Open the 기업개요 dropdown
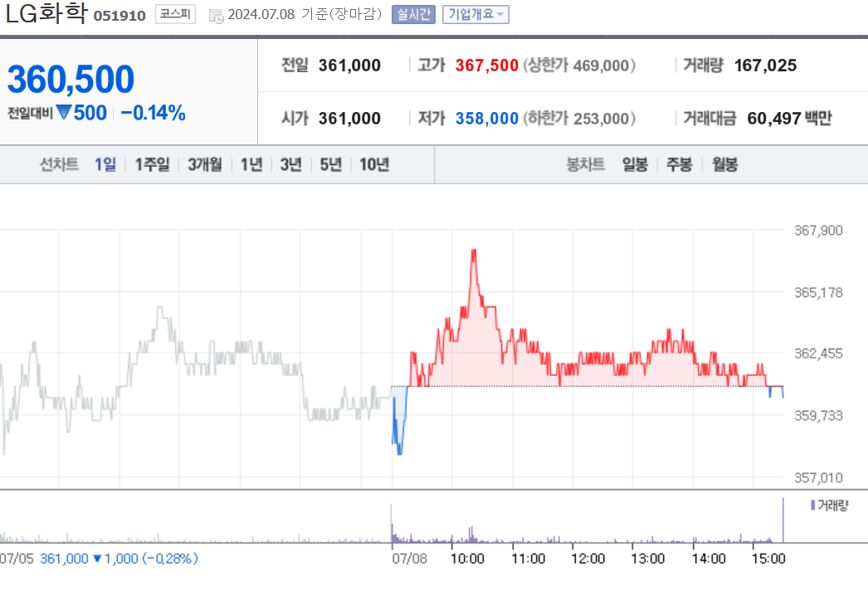Image resolution: width=868 pixels, height=590 pixels. tap(475, 14)
